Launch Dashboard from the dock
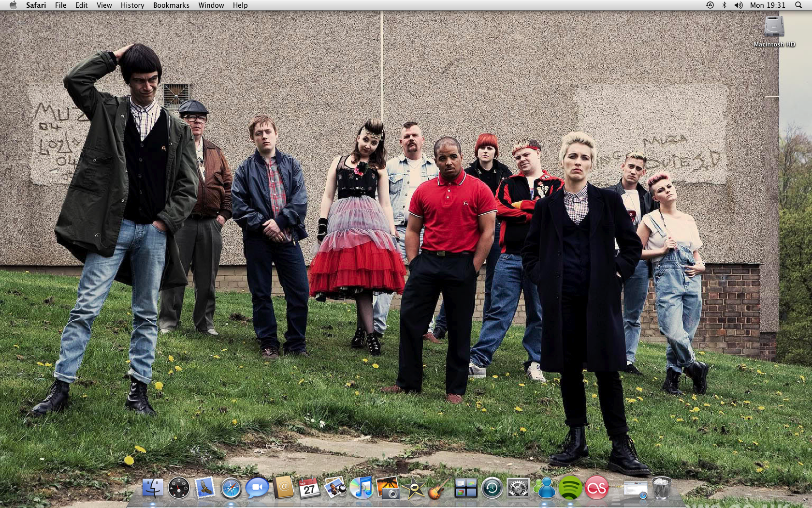 (179, 488)
